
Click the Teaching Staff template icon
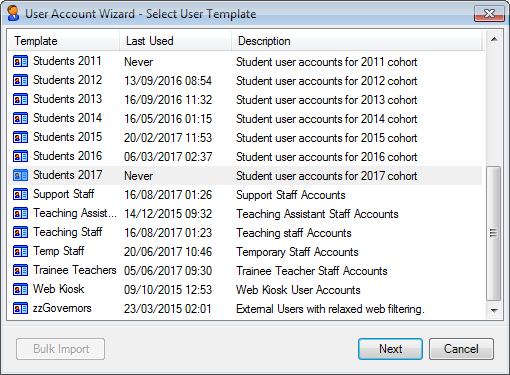[20, 233]
